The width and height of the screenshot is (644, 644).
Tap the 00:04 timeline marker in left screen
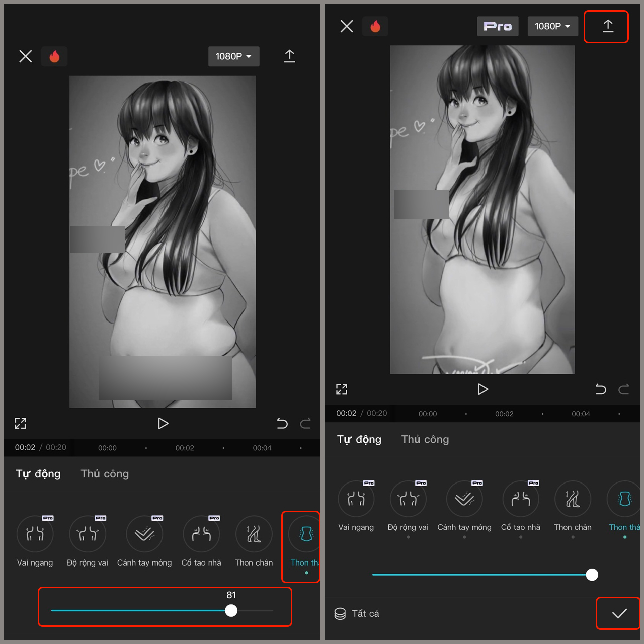262,448
